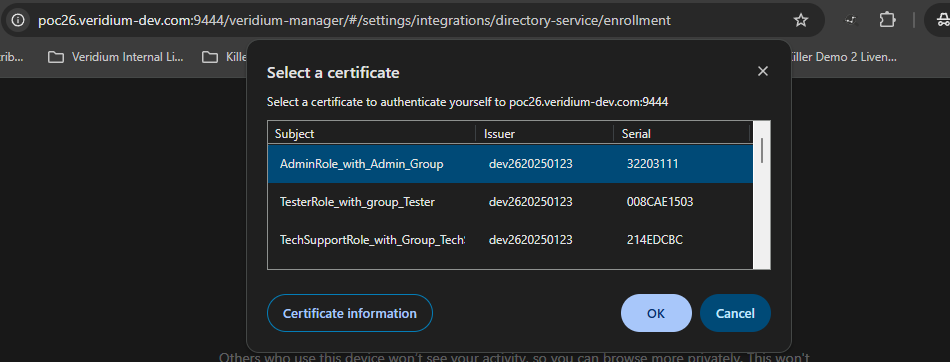Click serial number 008CAE1503
Image resolution: width=950 pixels, height=362 pixels.
pos(660,202)
